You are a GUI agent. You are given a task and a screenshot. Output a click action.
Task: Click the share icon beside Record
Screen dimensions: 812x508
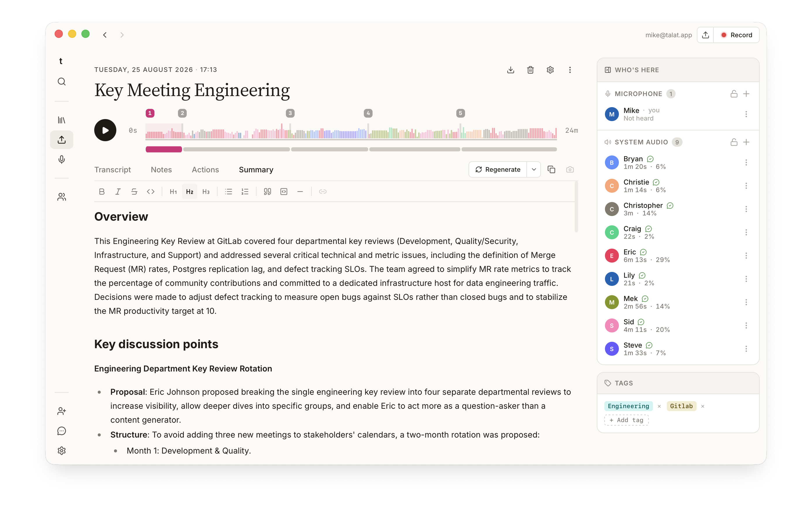pos(705,35)
